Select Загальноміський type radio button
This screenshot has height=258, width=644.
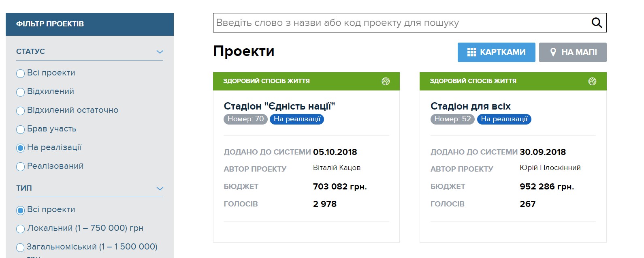coord(20,247)
